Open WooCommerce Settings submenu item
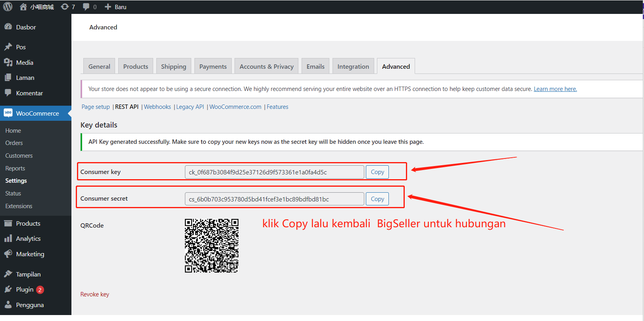This screenshot has height=321, width=644. 16,181
